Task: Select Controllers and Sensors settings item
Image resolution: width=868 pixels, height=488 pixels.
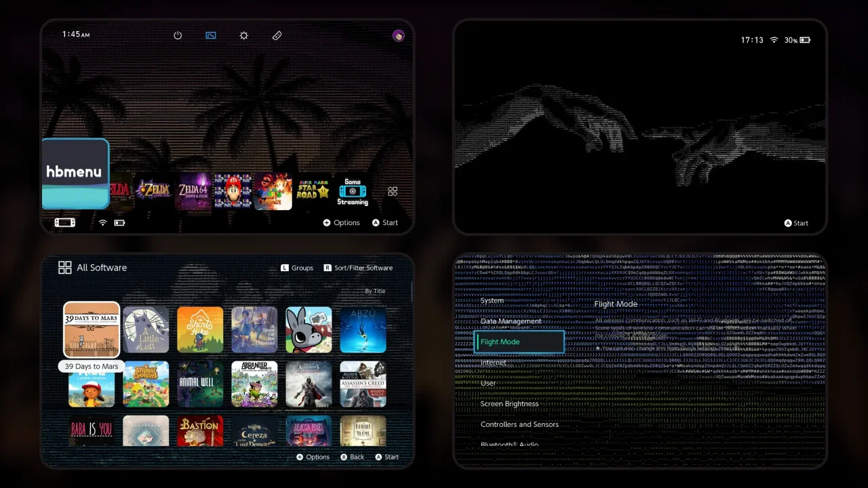Action: coord(519,424)
